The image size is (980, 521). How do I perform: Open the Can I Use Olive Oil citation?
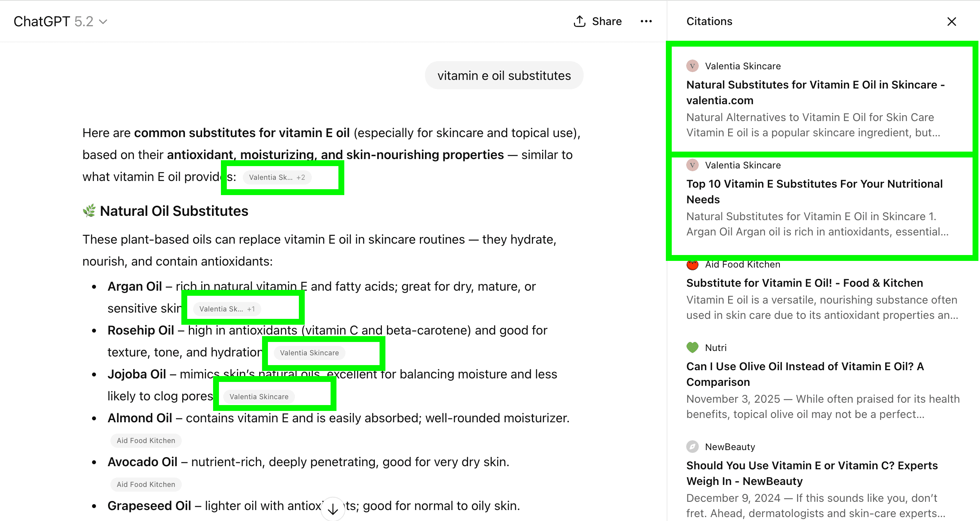pos(805,374)
